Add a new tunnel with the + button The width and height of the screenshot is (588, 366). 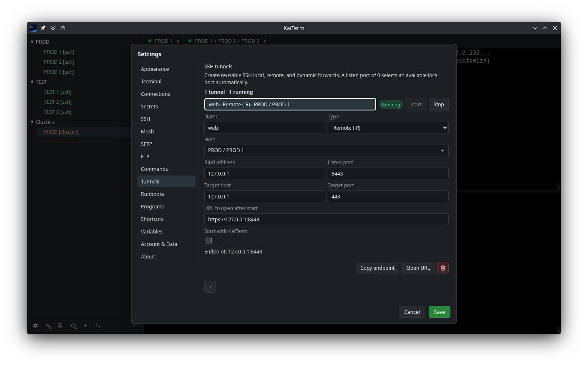pyautogui.click(x=210, y=287)
